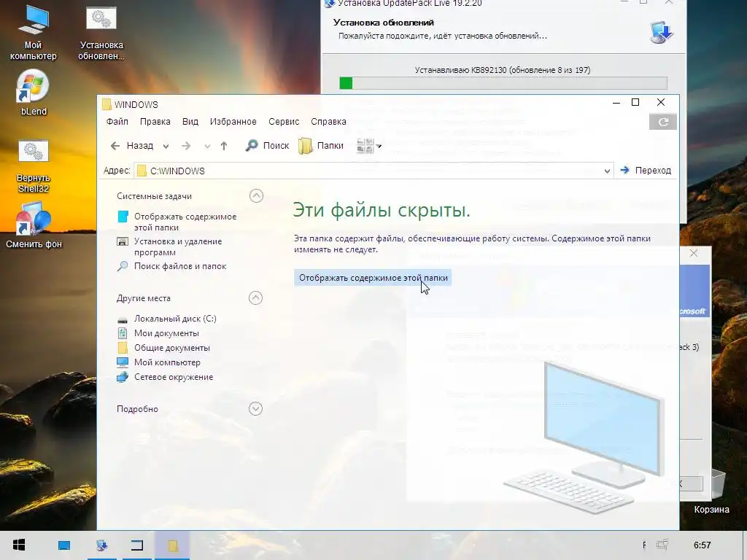
Task: Click the system tray network icon
Action: pos(662,544)
